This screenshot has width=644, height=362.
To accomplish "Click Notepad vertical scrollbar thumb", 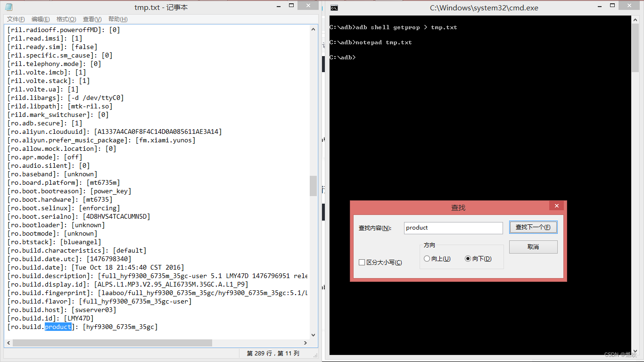I will click(x=314, y=186).
